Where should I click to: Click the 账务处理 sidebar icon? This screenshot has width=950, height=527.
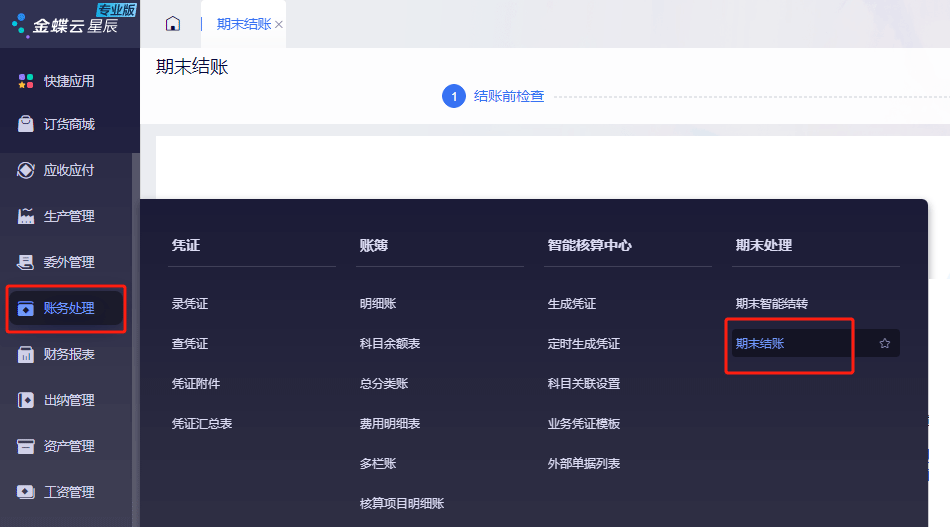pyautogui.click(x=25, y=308)
